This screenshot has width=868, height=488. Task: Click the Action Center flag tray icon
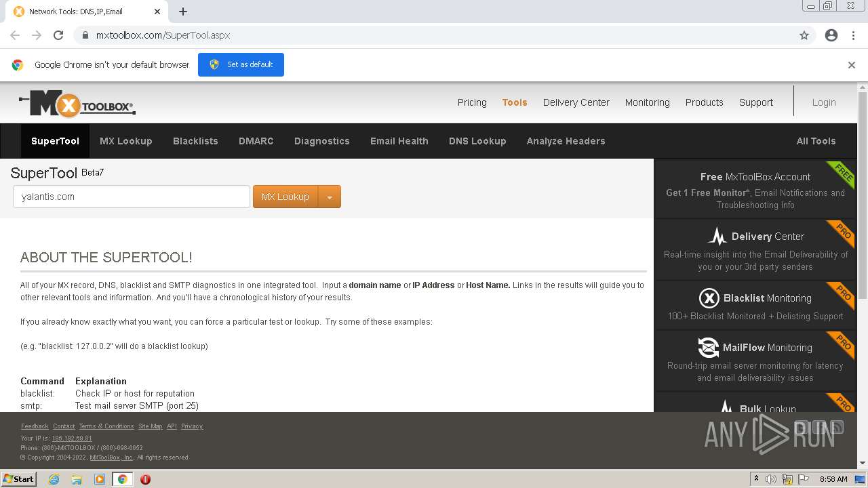point(804,479)
